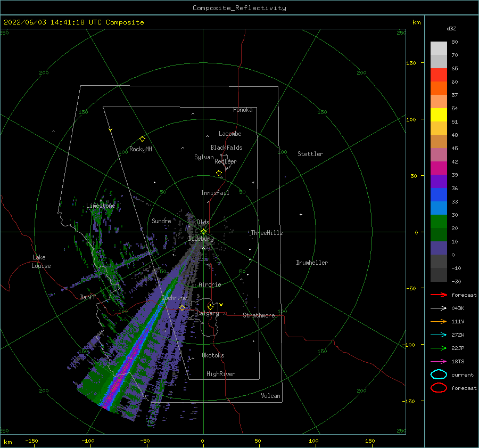
Task: Click the red forecast arrow legend icon
Action: [x=439, y=295]
